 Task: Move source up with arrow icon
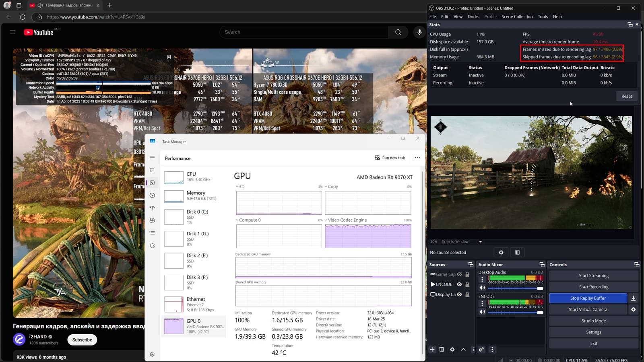pyautogui.click(x=463, y=350)
